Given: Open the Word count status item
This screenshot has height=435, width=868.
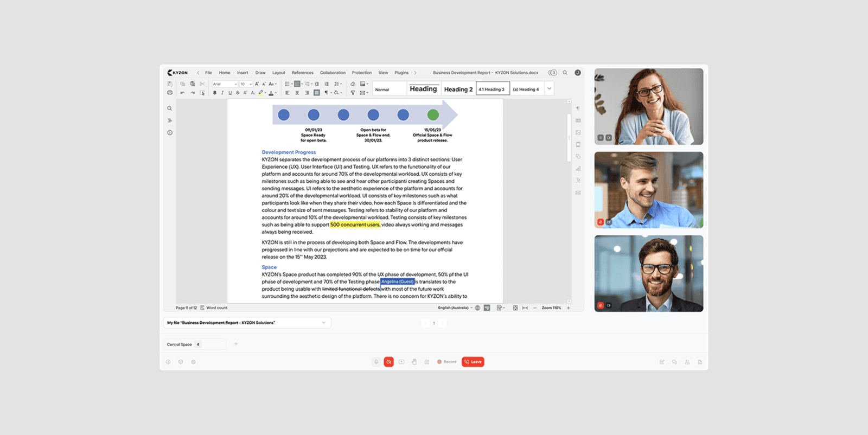Looking at the screenshot, I should [214, 308].
